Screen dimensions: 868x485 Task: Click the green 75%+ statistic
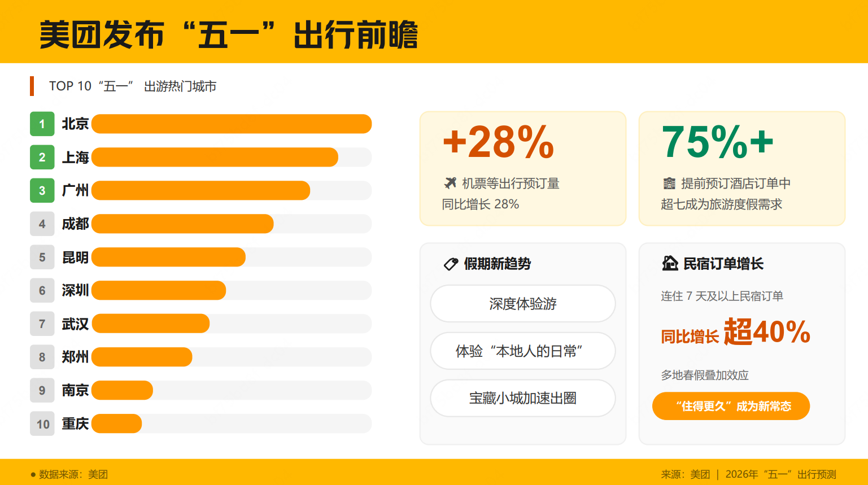point(717,142)
